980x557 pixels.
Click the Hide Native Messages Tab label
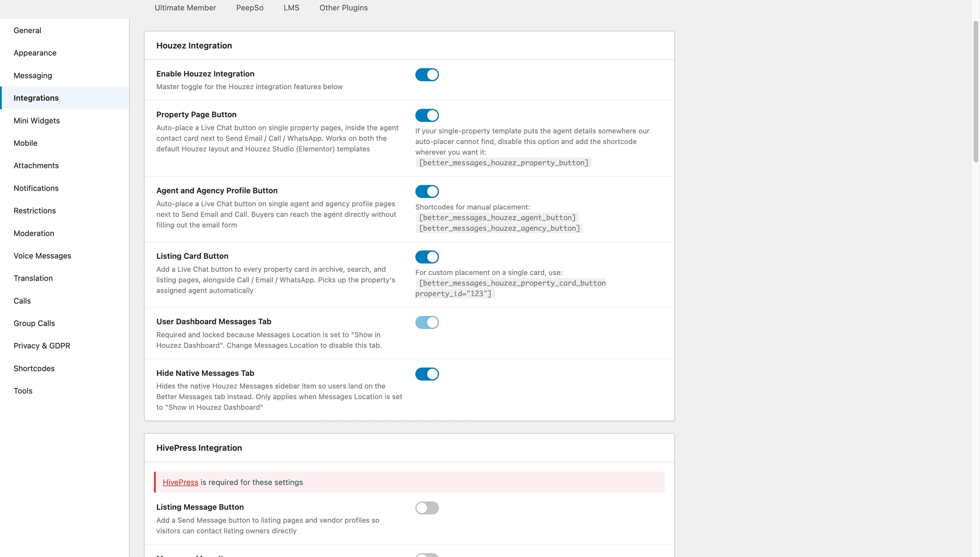205,373
